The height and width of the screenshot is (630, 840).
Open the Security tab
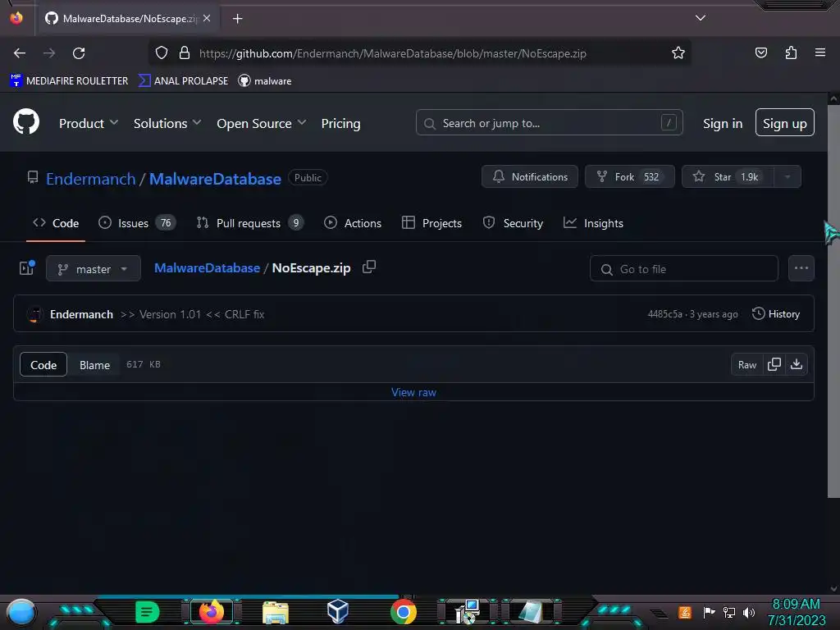click(x=513, y=223)
